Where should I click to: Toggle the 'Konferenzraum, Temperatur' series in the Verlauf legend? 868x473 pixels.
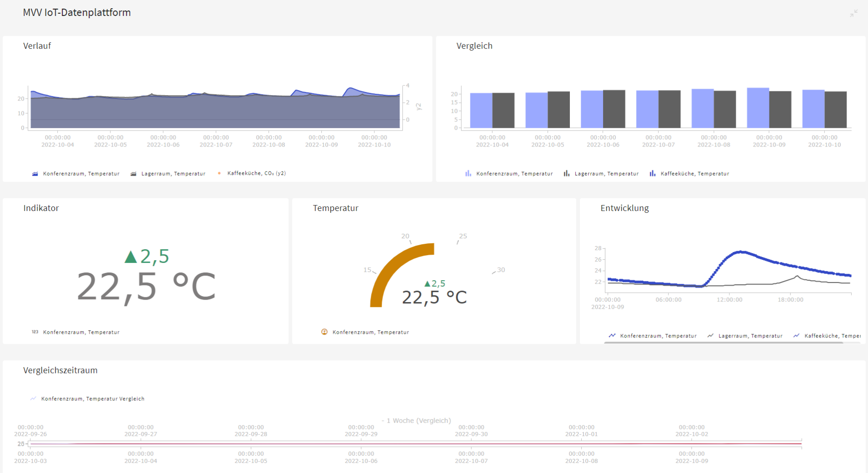(81, 174)
